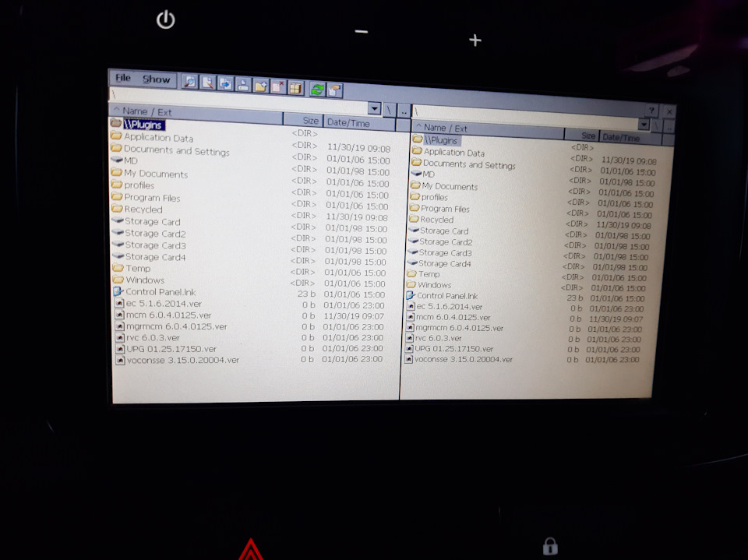Screen dimensions: 748x560
Task: Click the question mark help button
Action: click(x=651, y=111)
